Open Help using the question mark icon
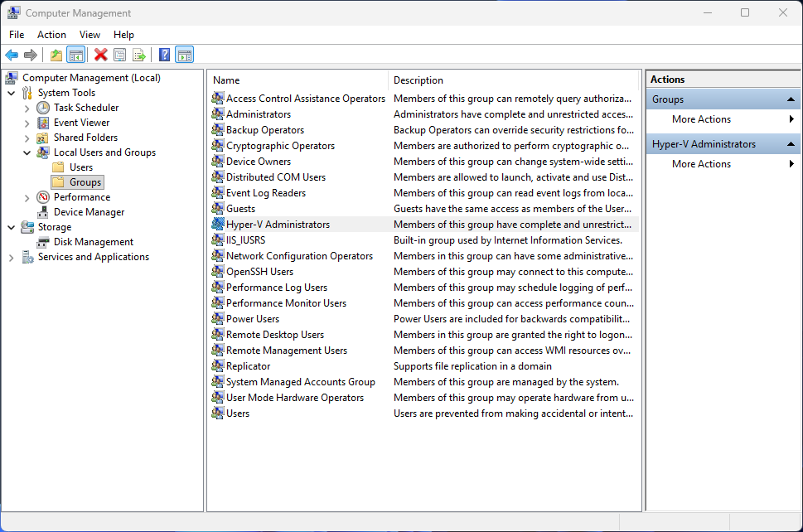This screenshot has width=803, height=532. coord(163,55)
